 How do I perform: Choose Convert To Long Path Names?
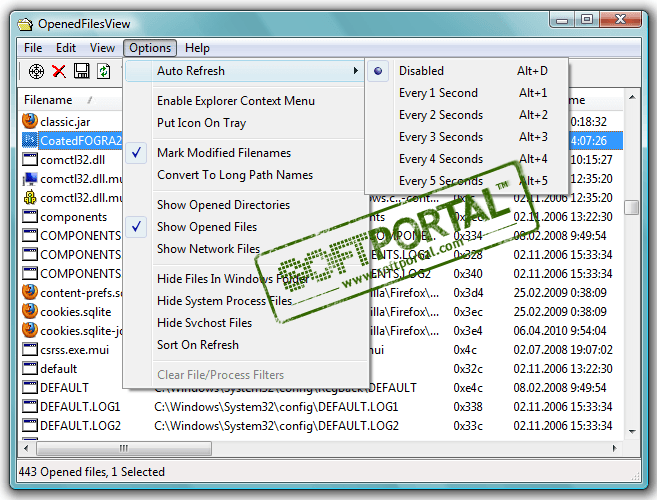click(247, 175)
